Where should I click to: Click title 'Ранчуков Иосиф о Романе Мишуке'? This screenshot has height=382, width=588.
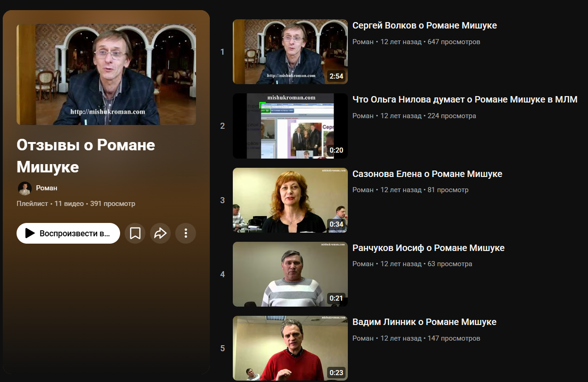[428, 248]
